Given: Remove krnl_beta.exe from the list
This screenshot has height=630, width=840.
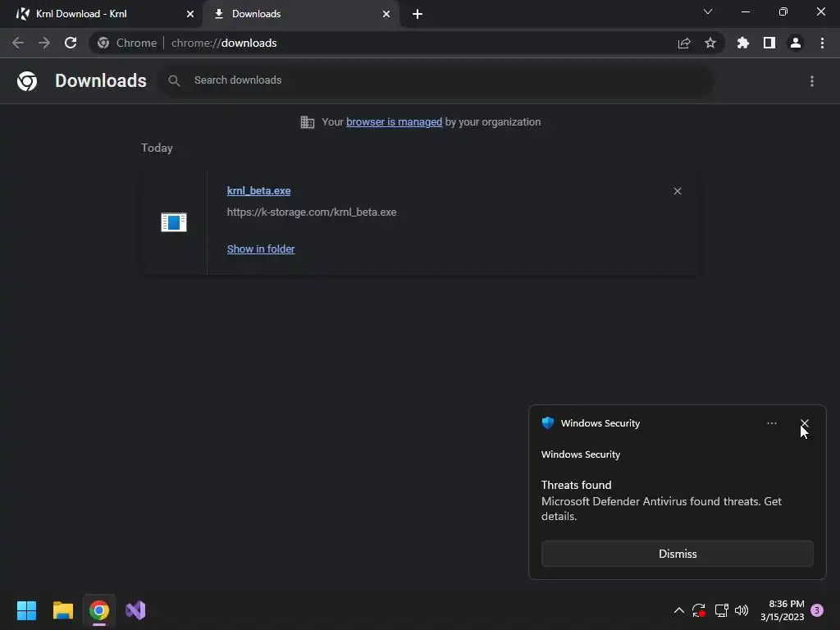Looking at the screenshot, I should pyautogui.click(x=678, y=191).
